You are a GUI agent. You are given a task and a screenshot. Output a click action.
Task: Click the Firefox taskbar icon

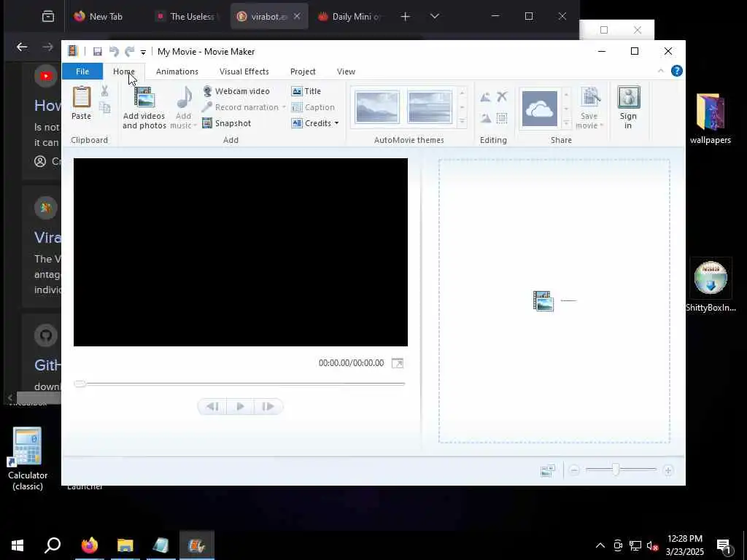click(90, 545)
